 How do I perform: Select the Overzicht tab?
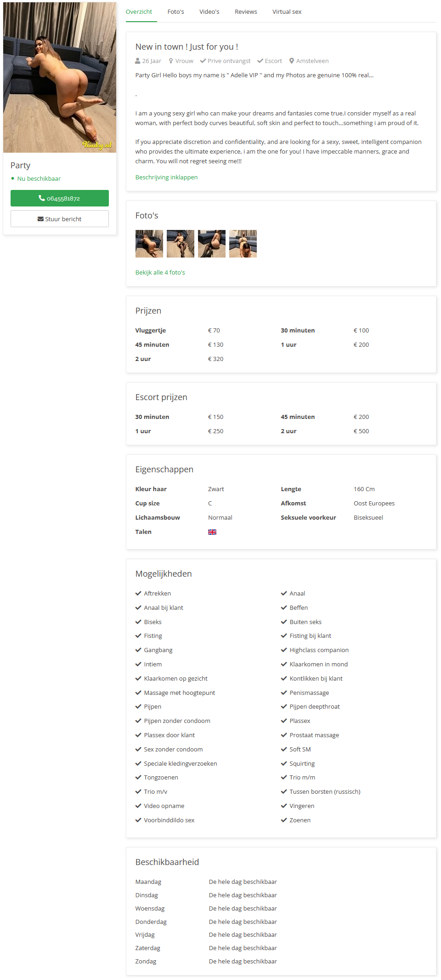(x=139, y=11)
